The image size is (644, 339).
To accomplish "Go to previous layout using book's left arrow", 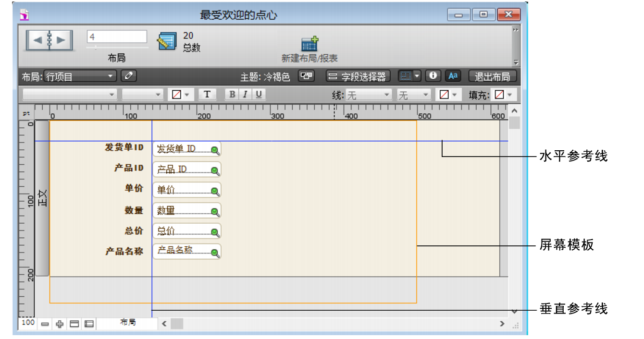I will click(37, 40).
